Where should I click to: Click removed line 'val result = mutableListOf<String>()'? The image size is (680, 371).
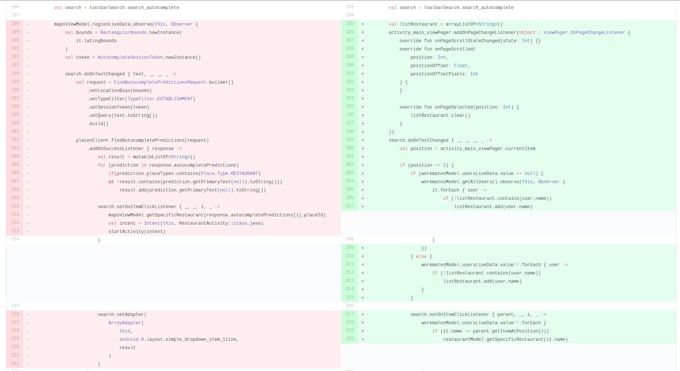[x=147, y=157]
